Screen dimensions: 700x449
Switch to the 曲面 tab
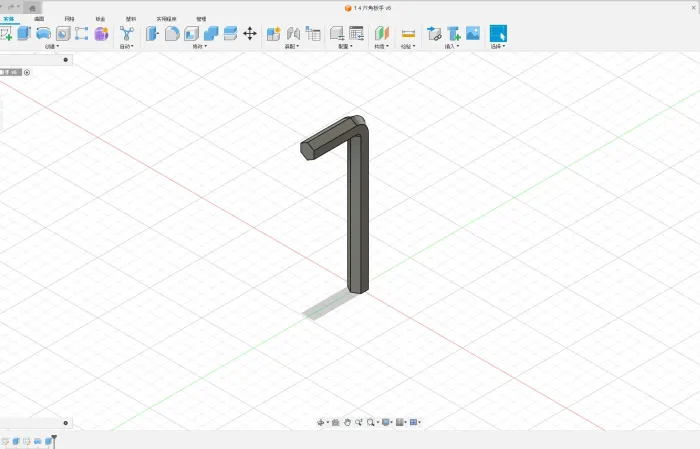(39, 19)
